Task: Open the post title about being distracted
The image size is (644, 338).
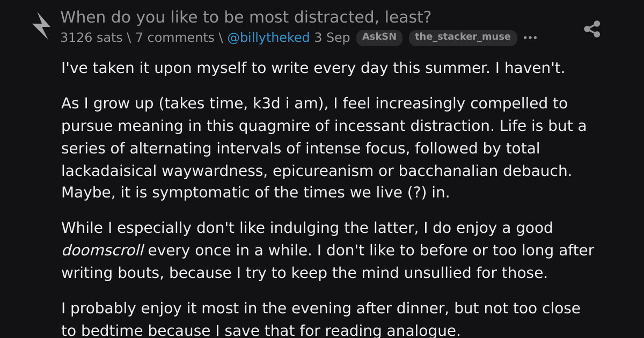Action: coord(246,17)
